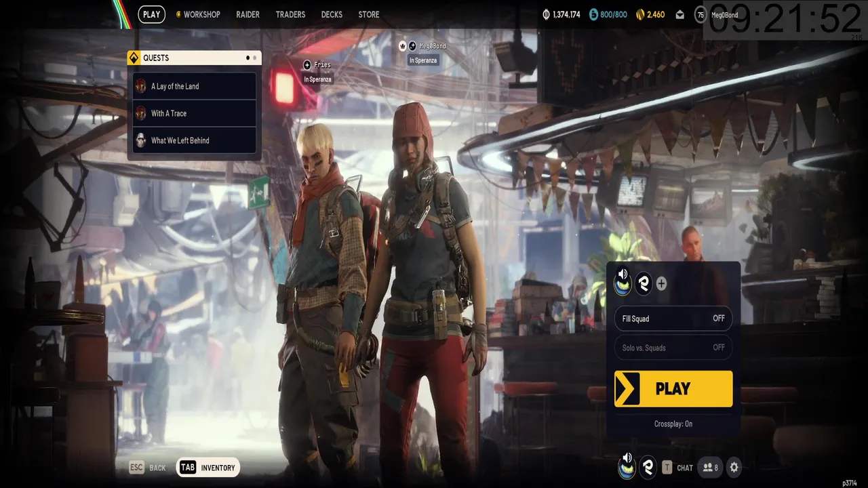This screenshot has width=868, height=488.
Task: Open the settings gear icon
Action: pos(734,467)
